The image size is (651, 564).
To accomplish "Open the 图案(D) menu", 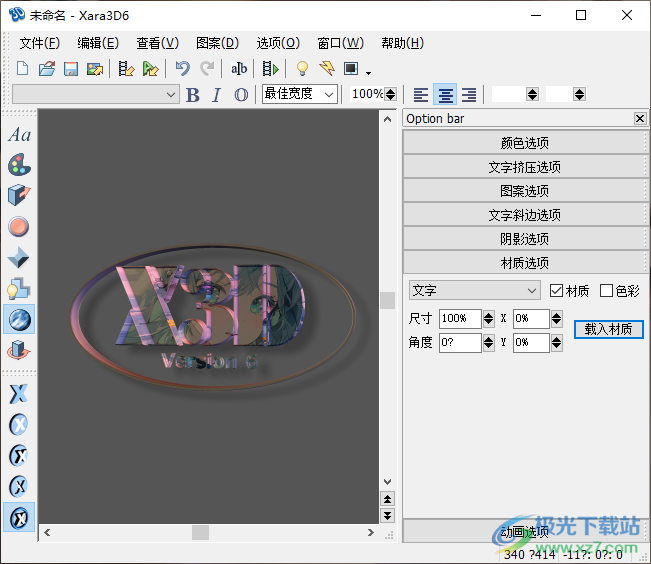I will tap(218, 43).
